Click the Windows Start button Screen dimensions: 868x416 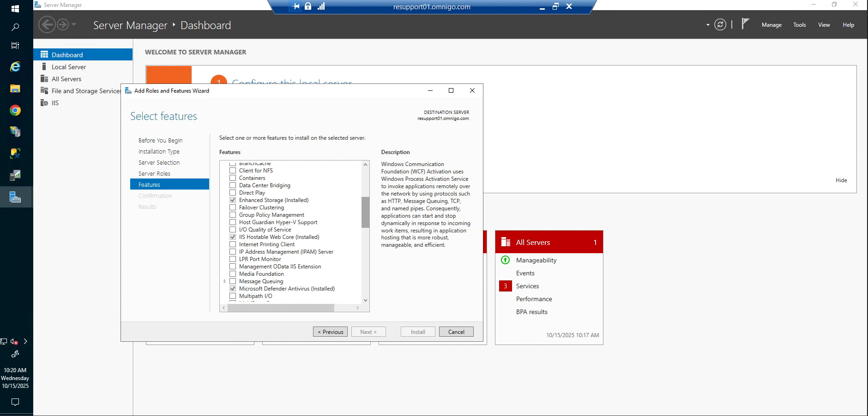15,8
